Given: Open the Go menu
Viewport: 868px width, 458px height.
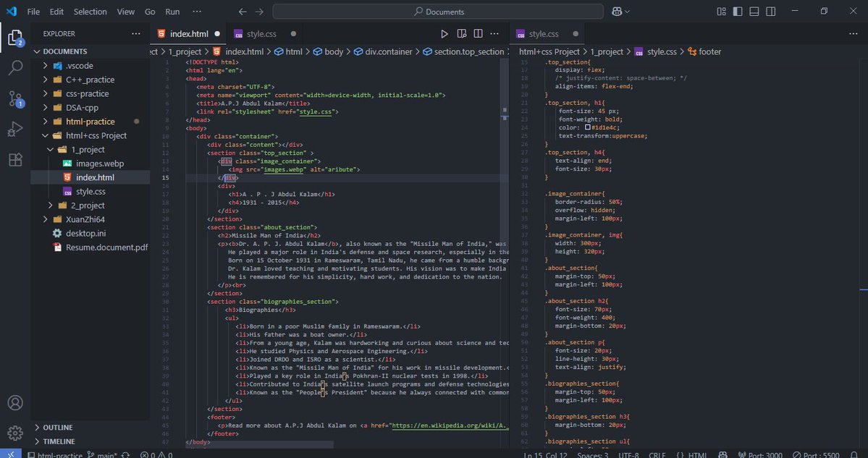Looking at the screenshot, I should point(149,12).
